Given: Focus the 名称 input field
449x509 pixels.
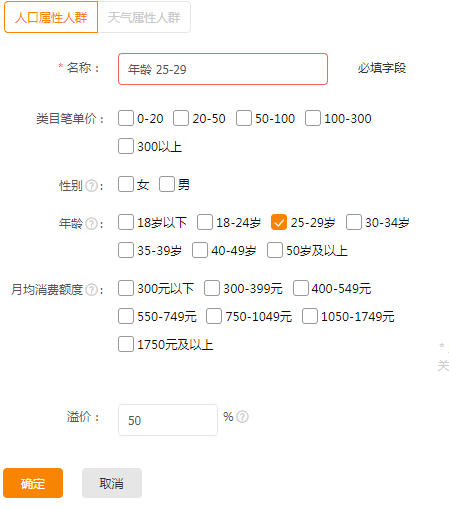Looking at the screenshot, I should click(x=223, y=69).
